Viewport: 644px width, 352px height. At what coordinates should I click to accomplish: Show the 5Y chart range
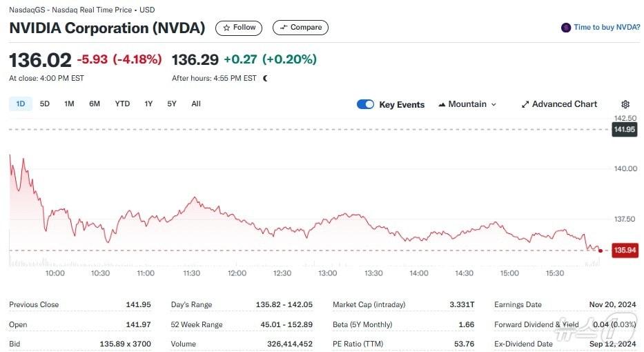pyautogui.click(x=172, y=104)
